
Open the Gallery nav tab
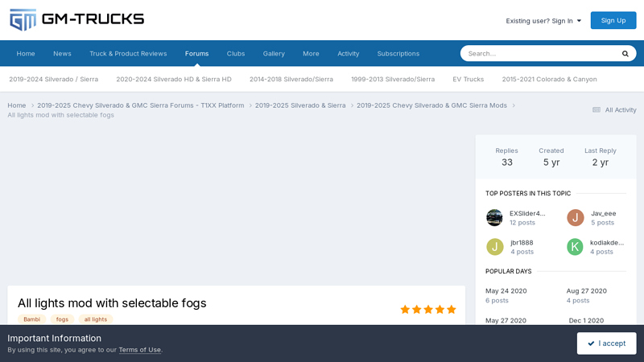[x=274, y=53]
